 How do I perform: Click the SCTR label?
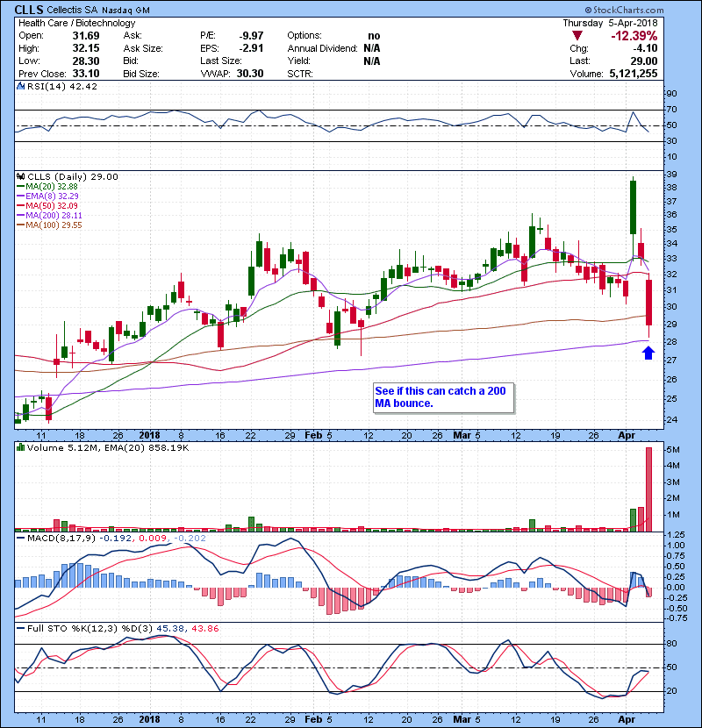300,74
